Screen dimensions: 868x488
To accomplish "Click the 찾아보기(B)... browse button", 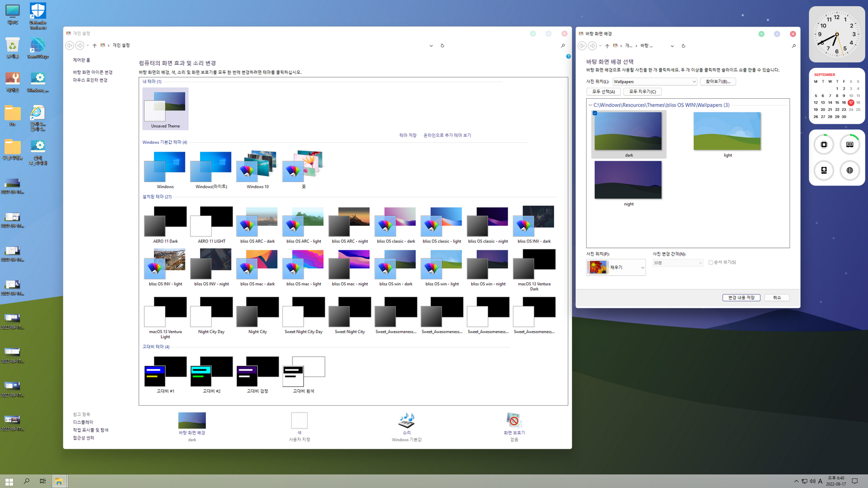I will tap(718, 82).
